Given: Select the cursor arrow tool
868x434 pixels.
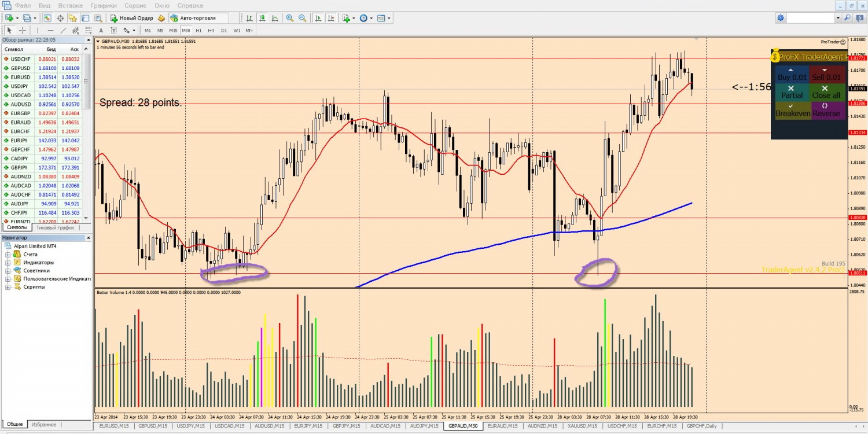Looking at the screenshot, I should coord(10,30).
